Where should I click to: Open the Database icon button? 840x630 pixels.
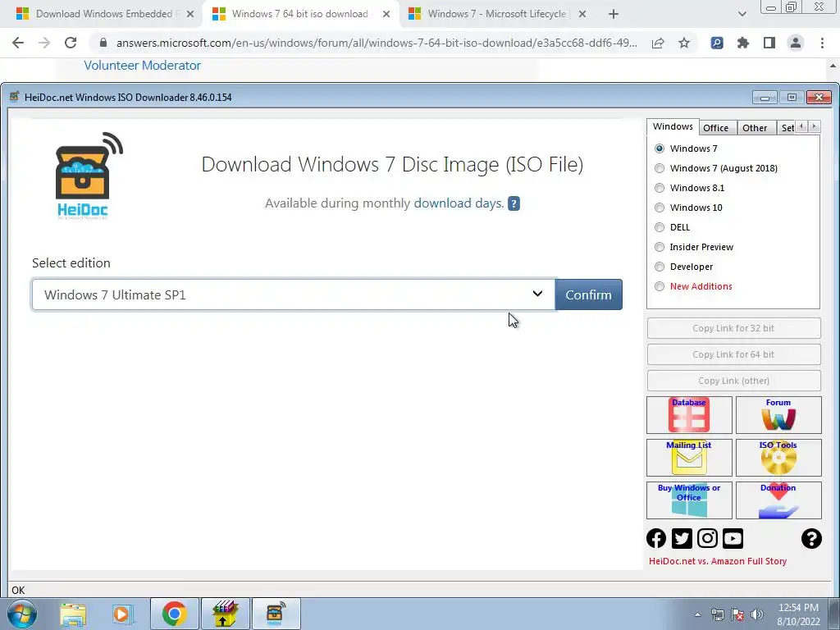pyautogui.click(x=689, y=414)
